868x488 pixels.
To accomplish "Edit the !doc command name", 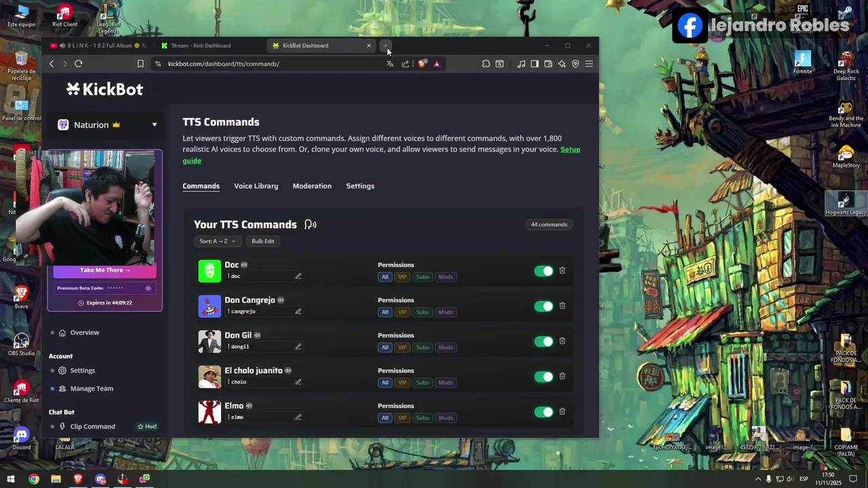I will click(x=298, y=276).
